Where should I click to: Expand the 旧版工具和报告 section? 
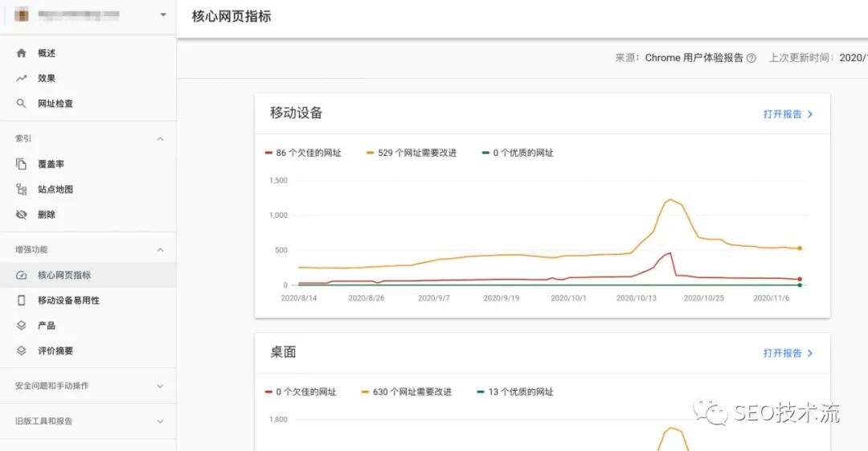[160, 421]
